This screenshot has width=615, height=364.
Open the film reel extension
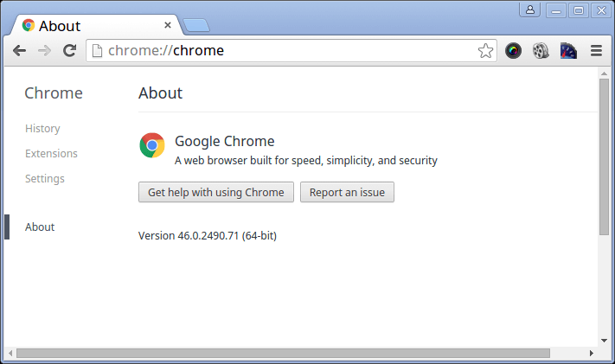pyautogui.click(x=541, y=51)
